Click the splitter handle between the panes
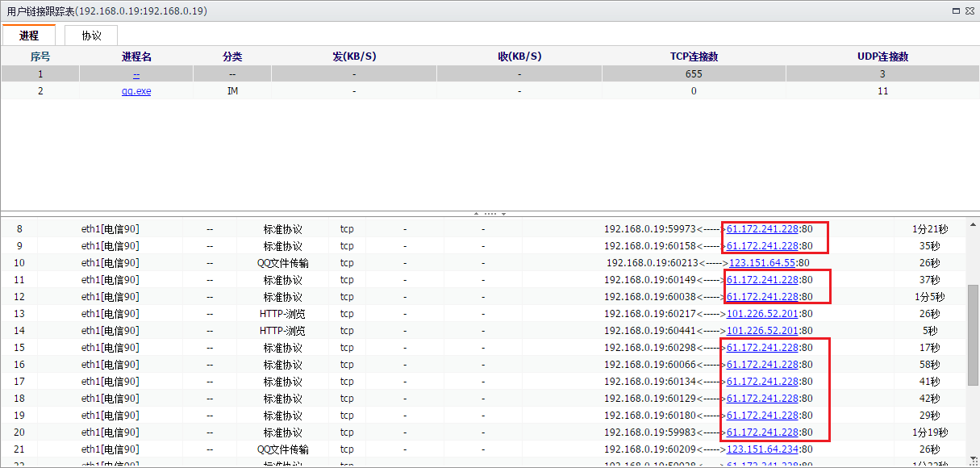980x468 pixels. (490, 214)
